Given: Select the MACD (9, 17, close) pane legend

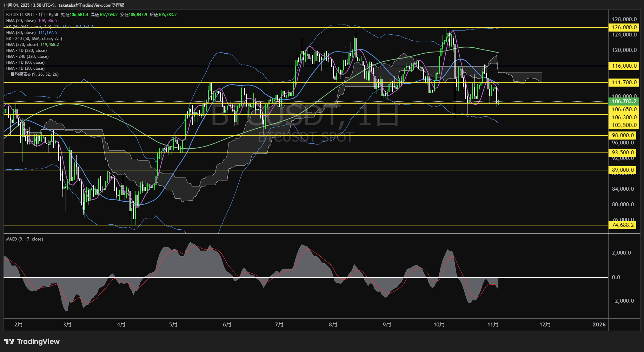Looking at the screenshot, I should (25, 239).
